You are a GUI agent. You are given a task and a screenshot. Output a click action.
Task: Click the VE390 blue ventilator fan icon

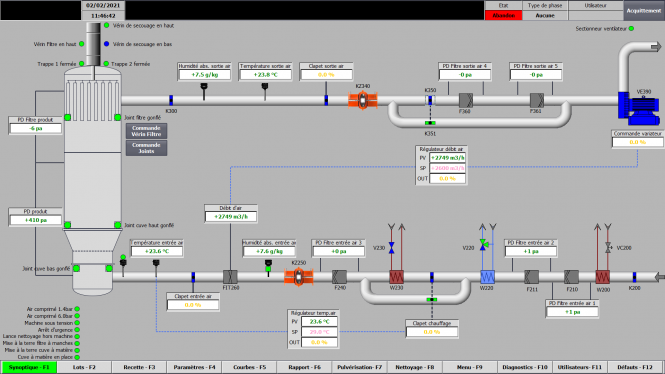(638, 109)
